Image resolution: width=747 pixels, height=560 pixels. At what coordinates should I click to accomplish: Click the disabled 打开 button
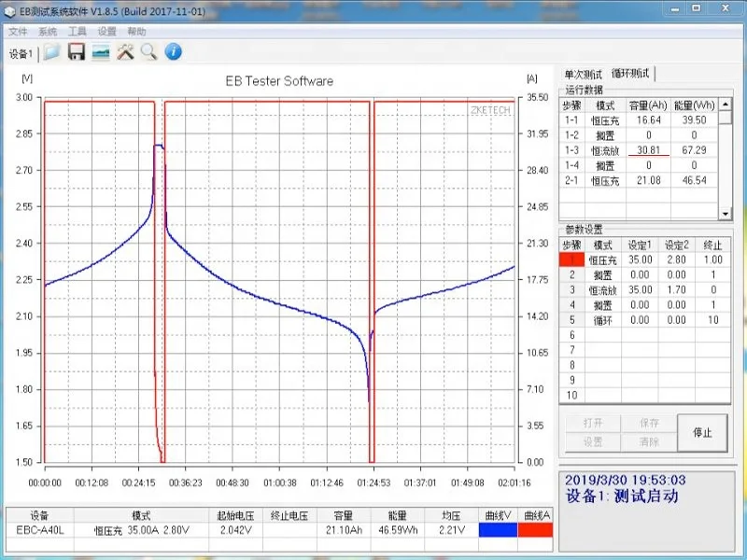coord(593,423)
